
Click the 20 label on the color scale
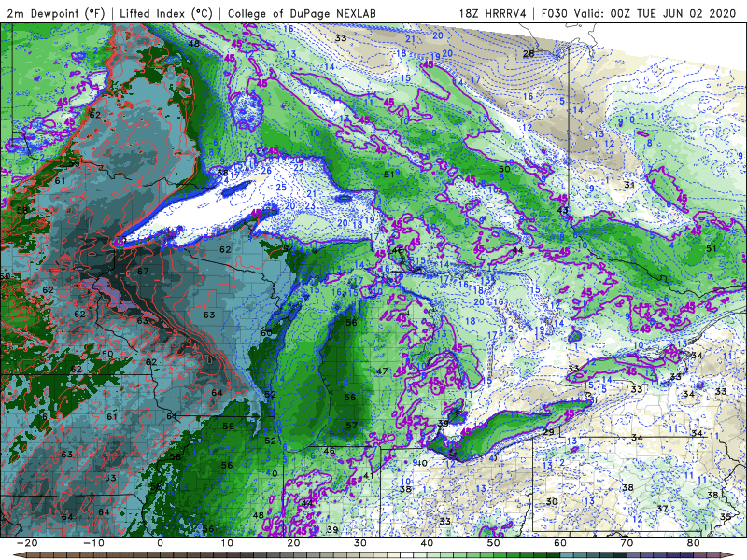[293, 543]
